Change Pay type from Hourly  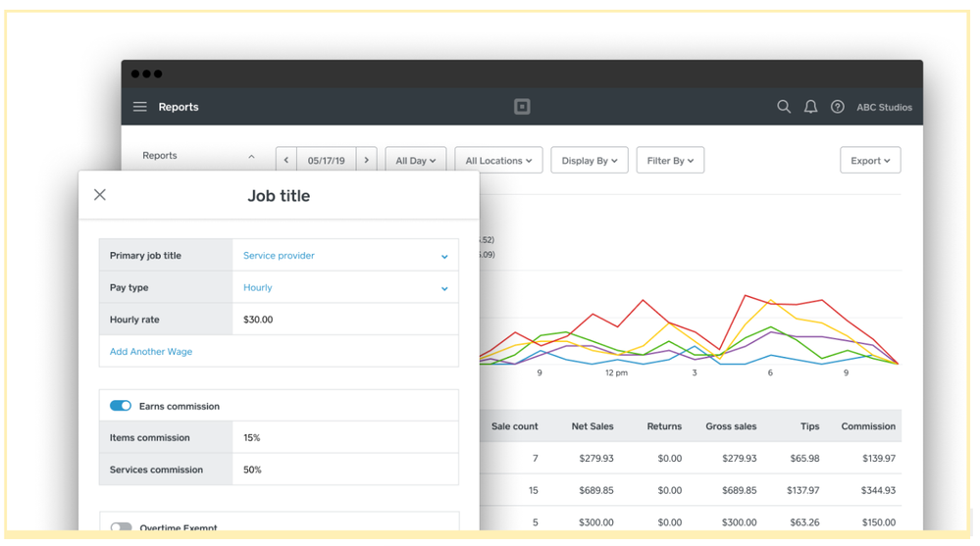tap(344, 288)
